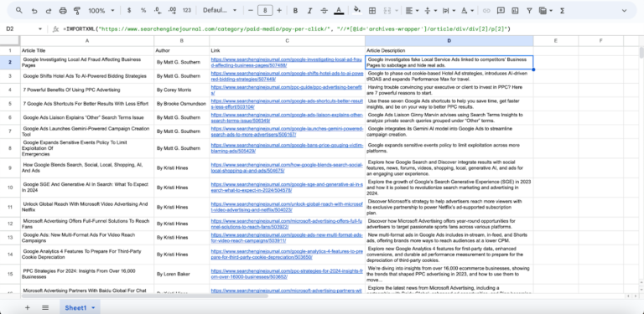Open the ppc-advertising-benefits link
Image resolution: width=644 pixels, height=314 pixels.
[286, 90]
